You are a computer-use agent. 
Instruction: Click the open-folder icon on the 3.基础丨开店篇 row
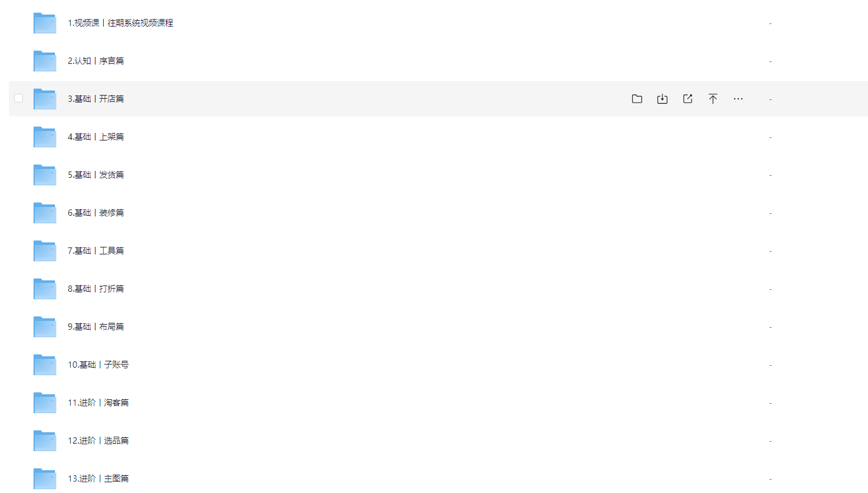[637, 99]
